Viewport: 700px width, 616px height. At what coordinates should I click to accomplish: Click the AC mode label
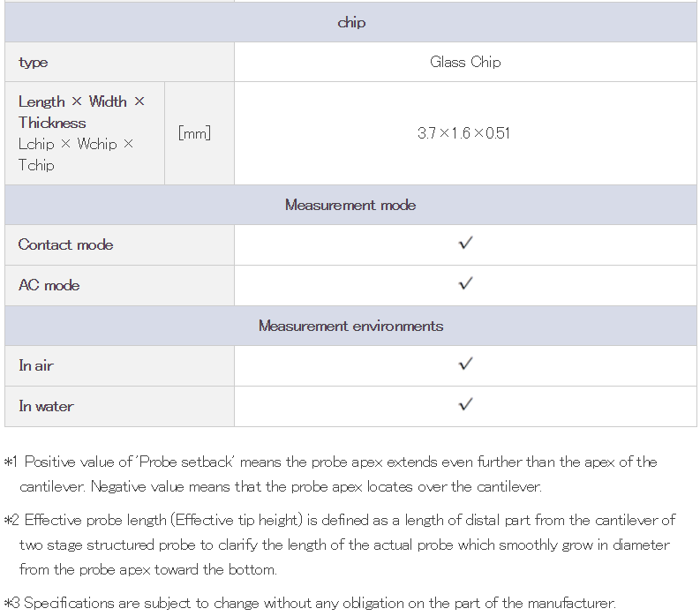49,285
